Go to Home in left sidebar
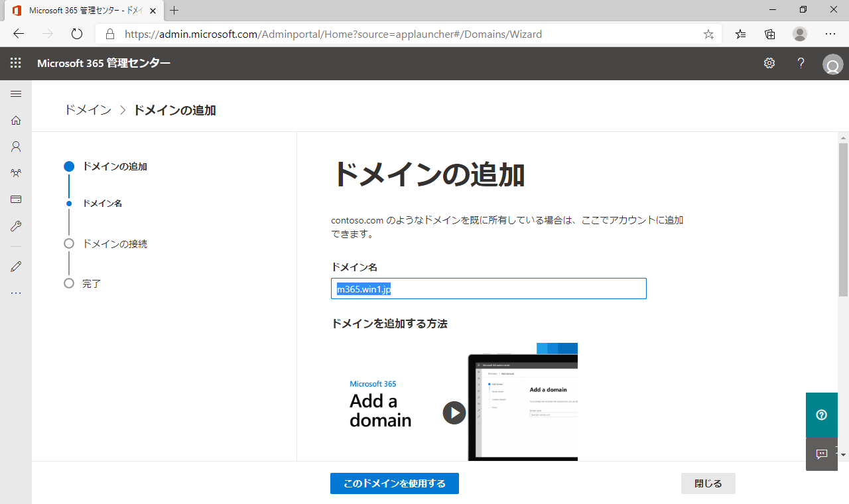Image resolution: width=849 pixels, height=504 pixels. click(16, 120)
